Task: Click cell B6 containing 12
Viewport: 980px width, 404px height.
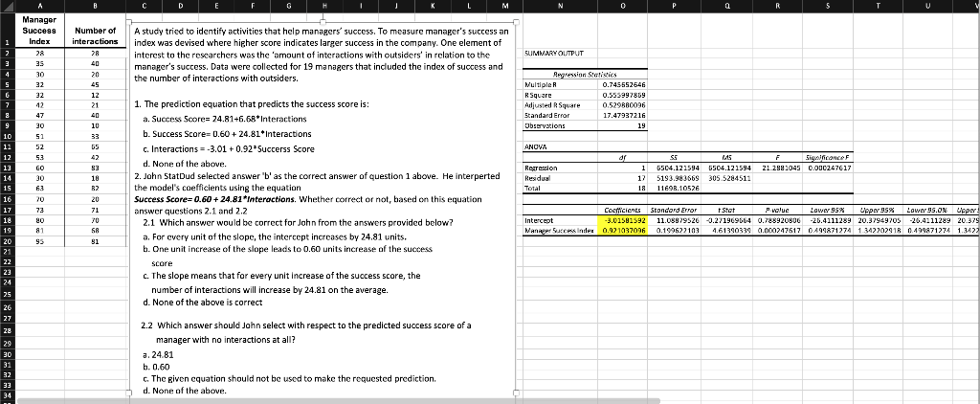Action: pyautogui.click(x=95, y=95)
